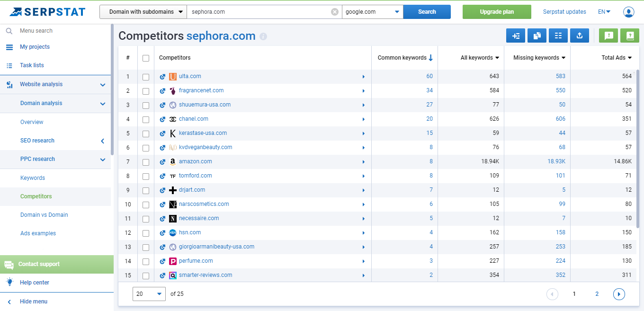Open external link icon for amazon.com

point(162,162)
